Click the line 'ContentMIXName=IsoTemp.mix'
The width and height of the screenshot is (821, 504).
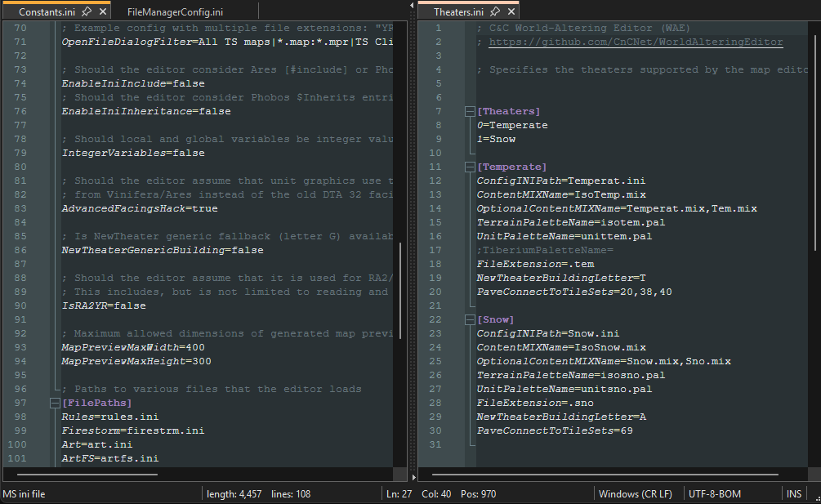(x=561, y=194)
